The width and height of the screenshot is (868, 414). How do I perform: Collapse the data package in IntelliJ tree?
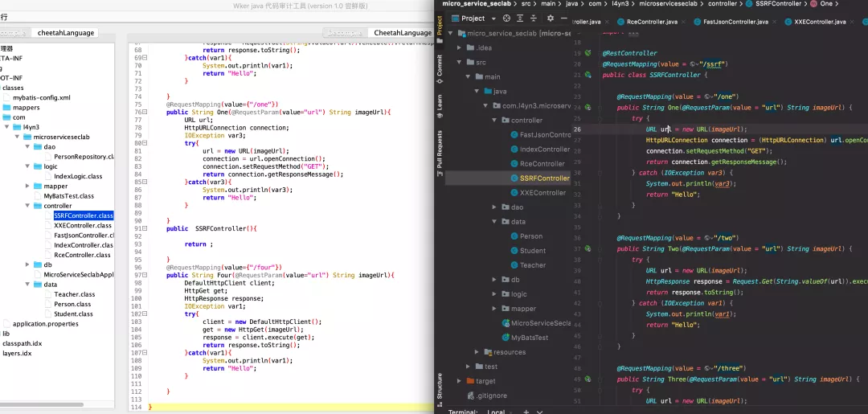pos(494,221)
